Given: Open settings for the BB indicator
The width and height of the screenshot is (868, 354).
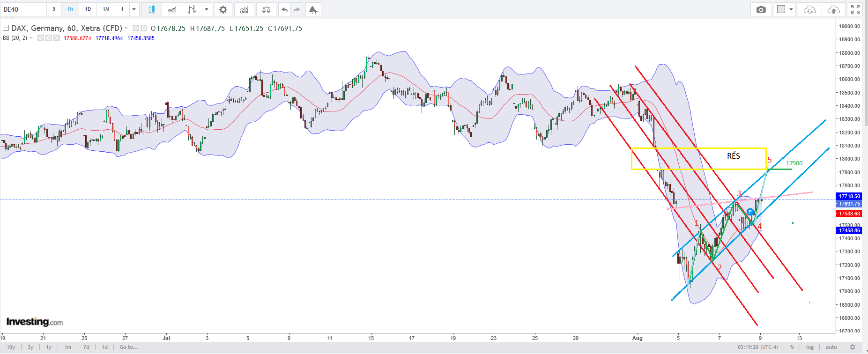Looking at the screenshot, I should tap(48, 38).
